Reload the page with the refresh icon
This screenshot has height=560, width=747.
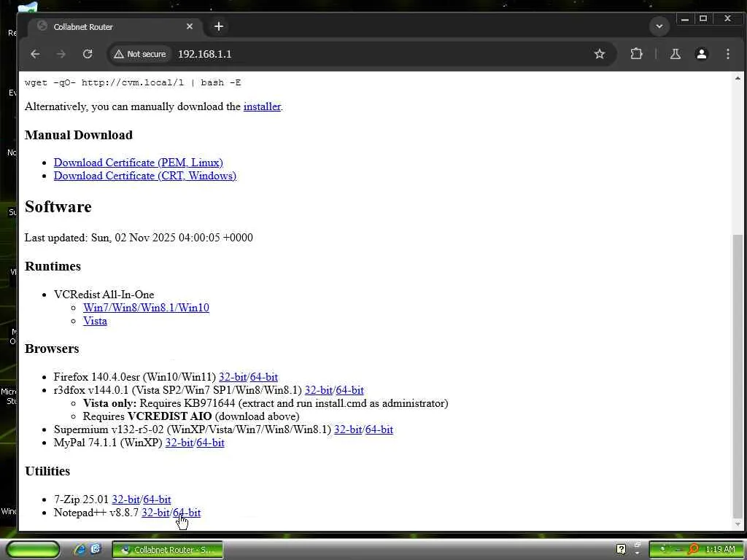click(88, 54)
